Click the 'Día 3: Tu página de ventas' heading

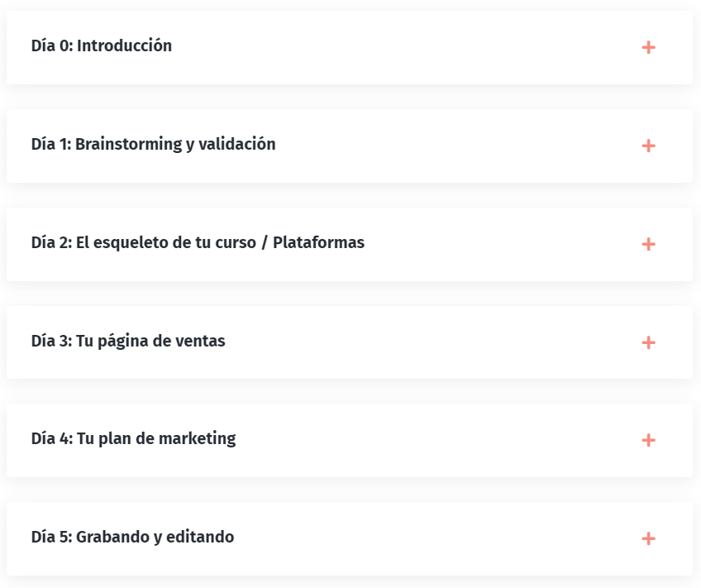(x=128, y=341)
